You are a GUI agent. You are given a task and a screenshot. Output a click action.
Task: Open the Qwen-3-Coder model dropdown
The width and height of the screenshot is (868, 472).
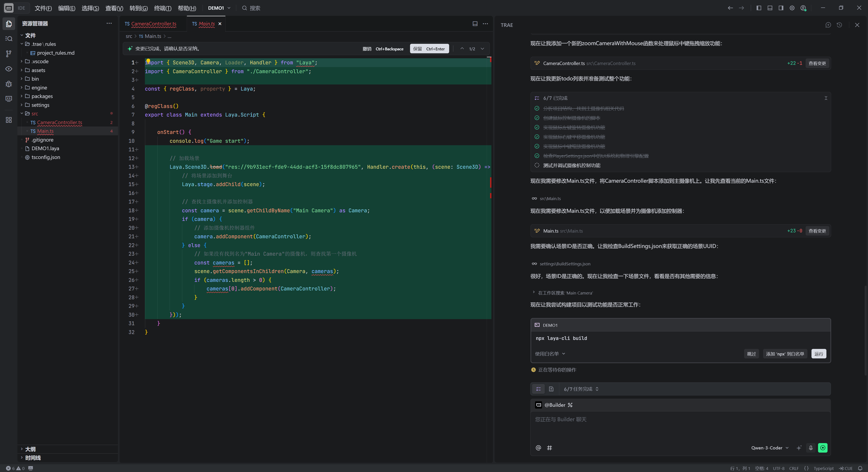point(770,448)
